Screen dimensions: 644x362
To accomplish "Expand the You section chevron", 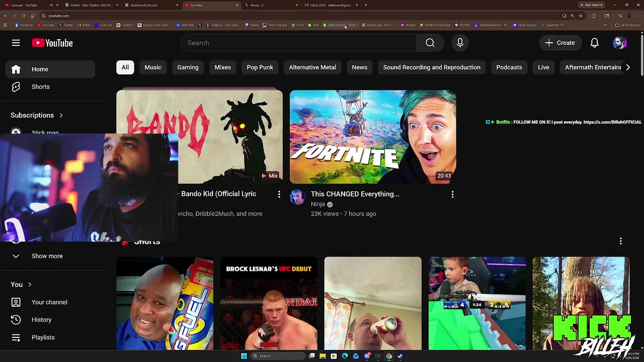I will point(30,285).
